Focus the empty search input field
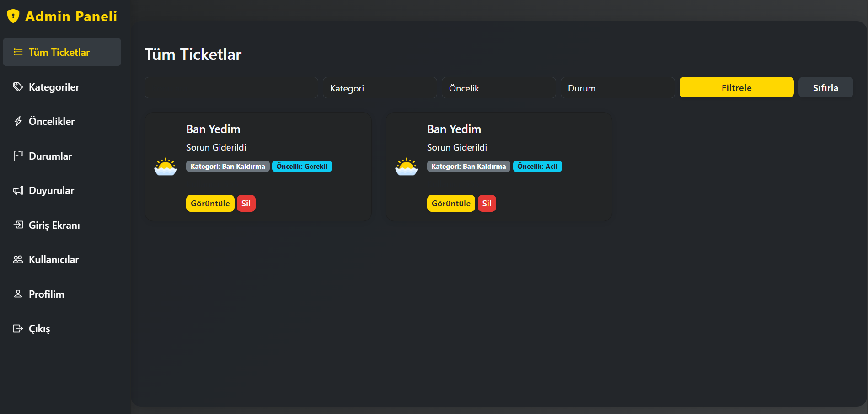The height and width of the screenshot is (414, 868). pos(231,87)
